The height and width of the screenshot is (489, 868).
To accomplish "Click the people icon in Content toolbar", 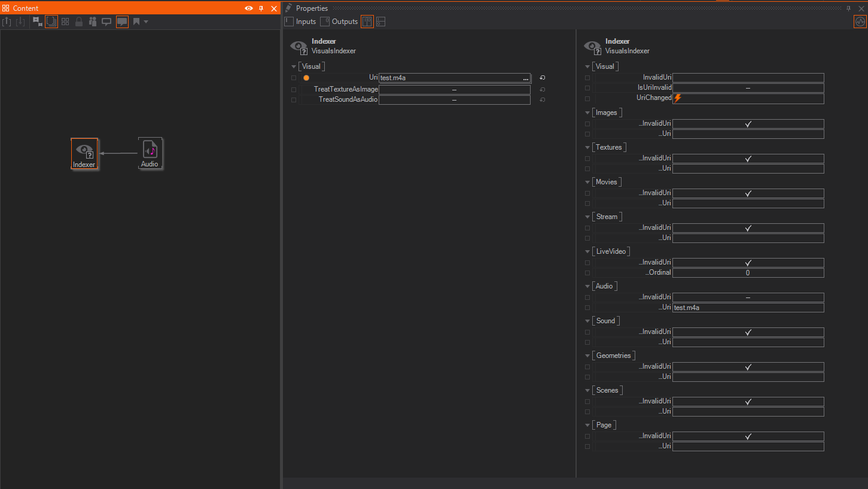I will [x=93, y=22].
